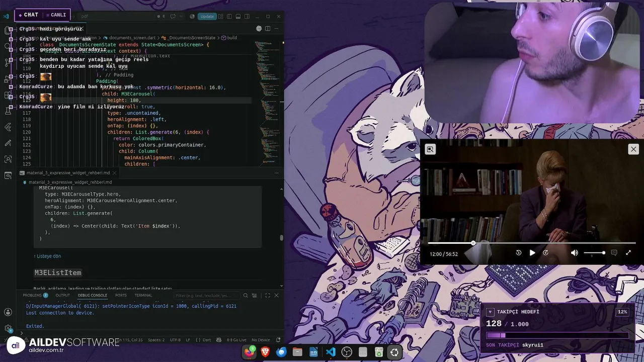Click the height: 180 code line
Viewport: 644px width, 362px height.
pos(124,101)
